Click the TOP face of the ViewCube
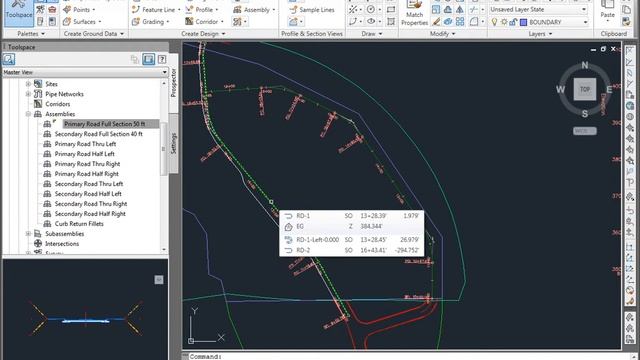The height and width of the screenshot is (360, 640). [x=585, y=89]
